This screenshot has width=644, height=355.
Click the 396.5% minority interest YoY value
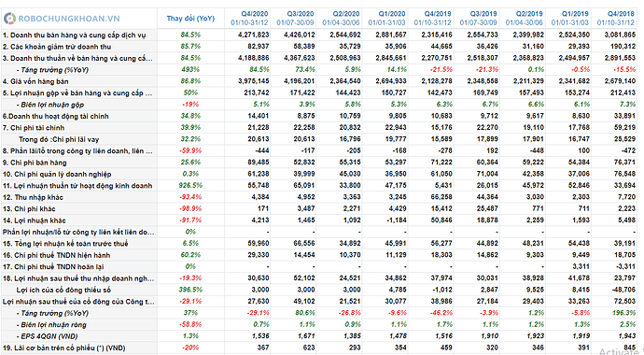pos(190,291)
